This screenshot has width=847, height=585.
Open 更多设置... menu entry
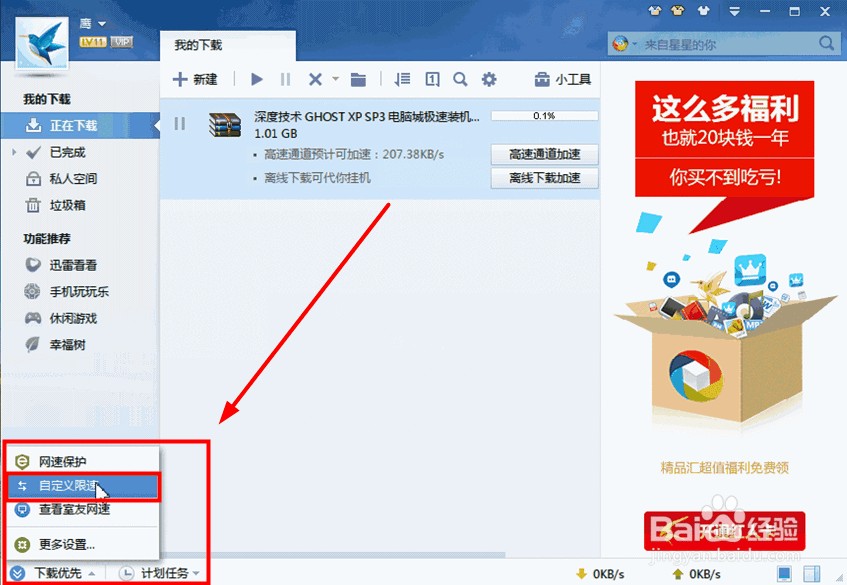tap(83, 544)
